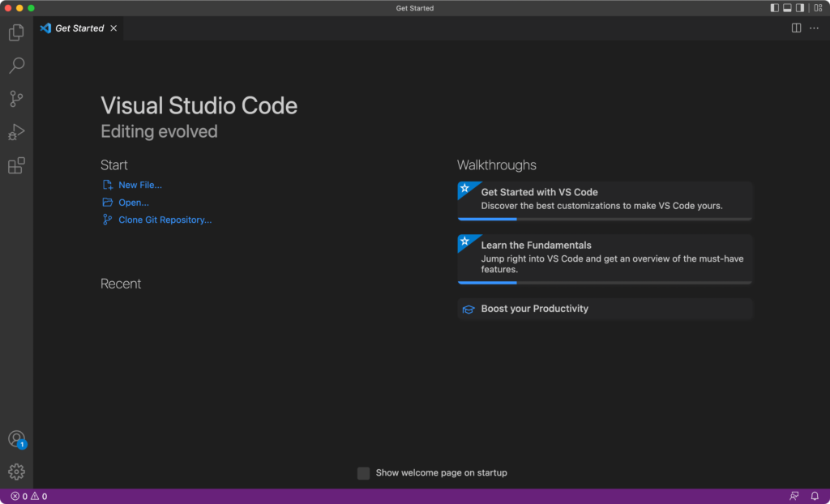Select the Get Started tab
This screenshot has height=504, width=830.
pyautogui.click(x=78, y=27)
